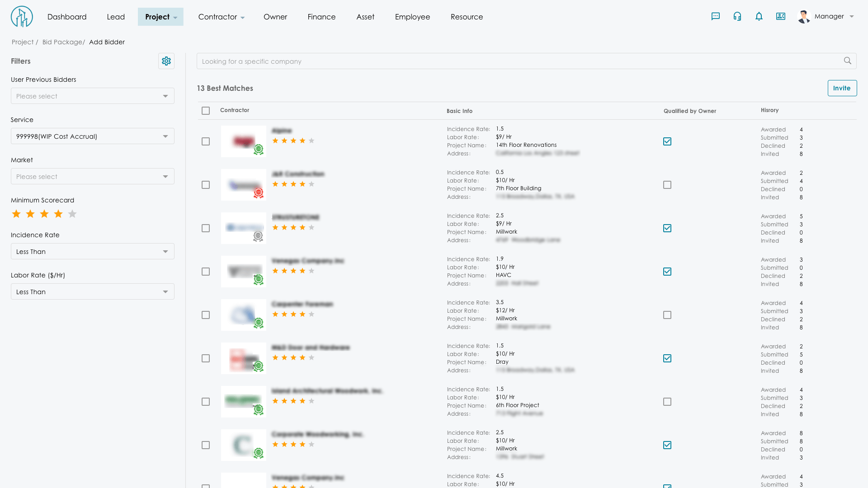The width and height of the screenshot is (868, 488).
Task: Click the headset support icon
Action: point(737,17)
